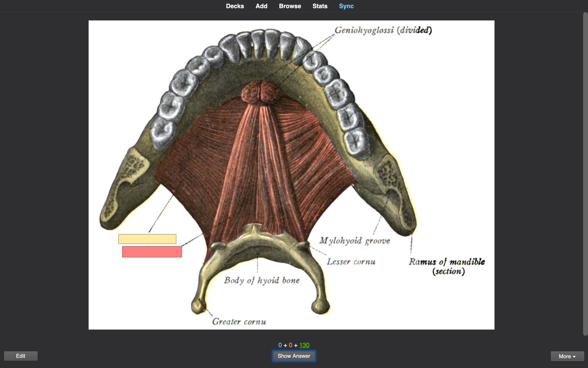Open the card Browse window
The image size is (588, 368).
point(290,6)
